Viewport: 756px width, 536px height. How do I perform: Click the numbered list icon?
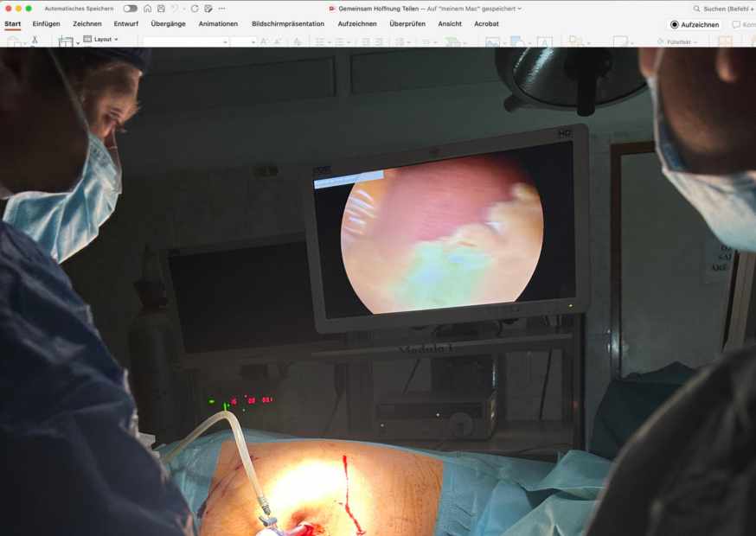click(339, 42)
